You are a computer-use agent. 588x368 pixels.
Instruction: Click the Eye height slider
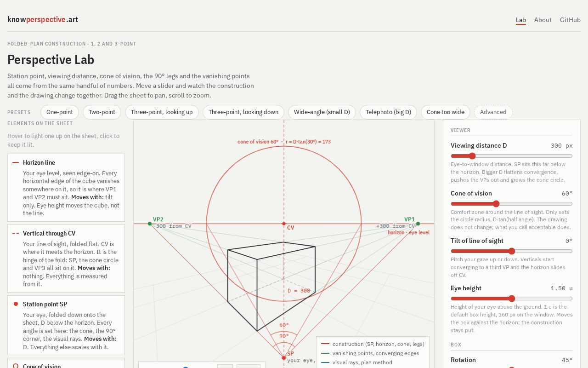pos(512,299)
